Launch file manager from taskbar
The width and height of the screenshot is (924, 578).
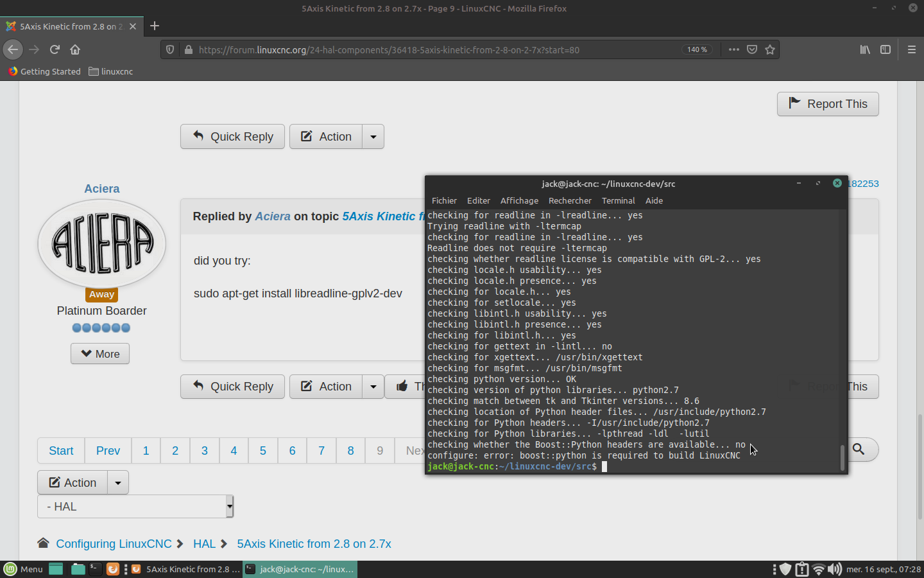click(x=78, y=569)
